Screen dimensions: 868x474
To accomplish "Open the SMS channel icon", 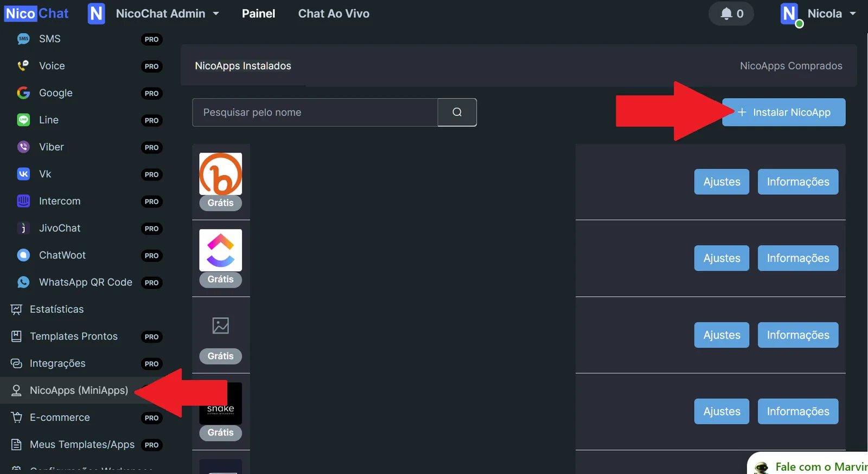I will tap(23, 39).
